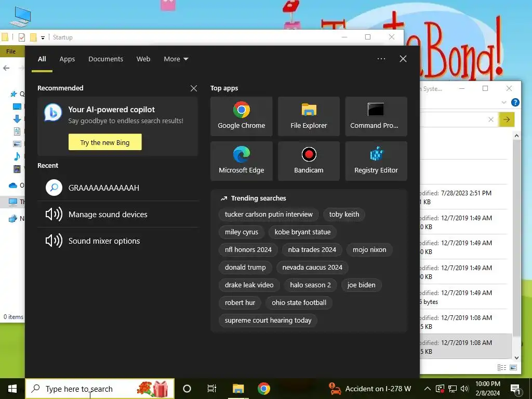This screenshot has height=399, width=532.
Task: Click scroll down arrow in right window
Action: point(516,357)
